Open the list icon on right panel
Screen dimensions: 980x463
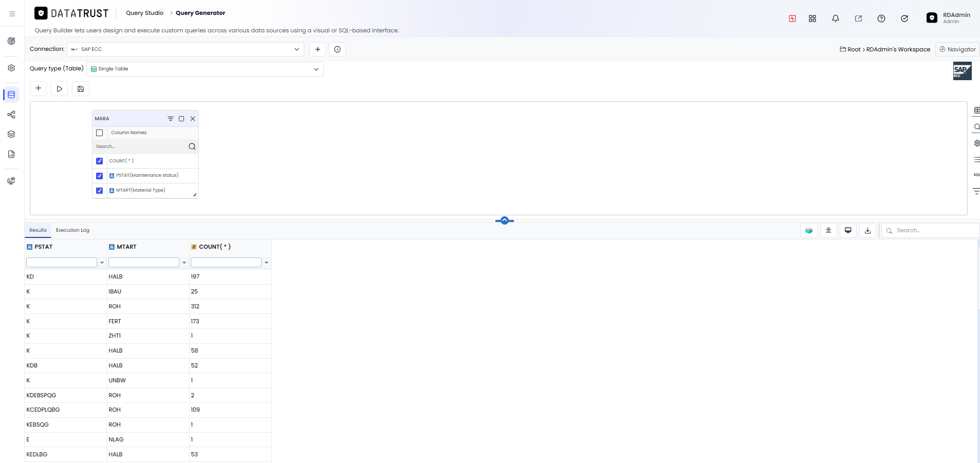click(977, 160)
